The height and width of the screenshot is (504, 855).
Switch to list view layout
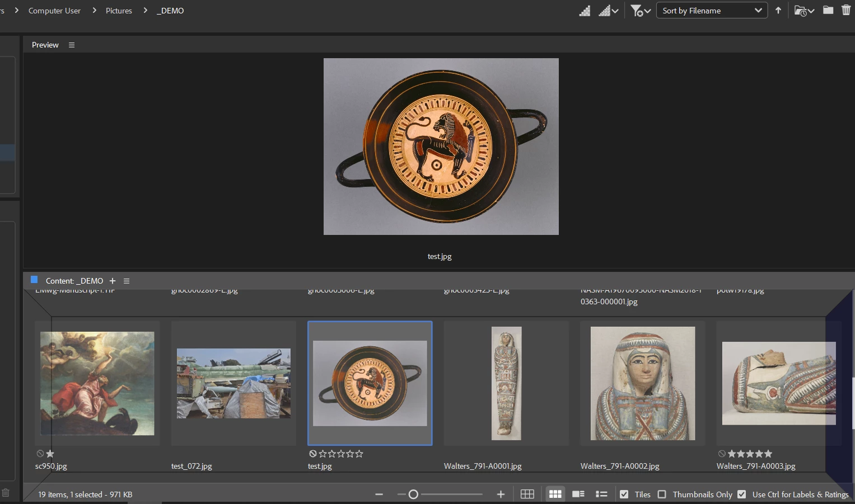(601, 494)
